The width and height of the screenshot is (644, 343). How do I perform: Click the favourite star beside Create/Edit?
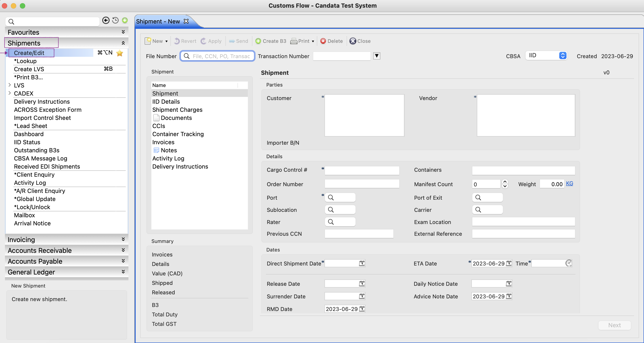[x=120, y=53]
